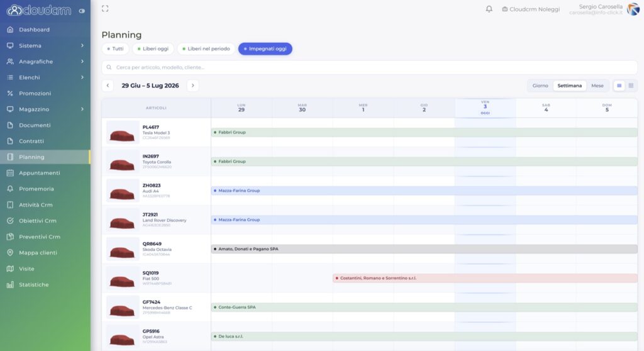Click Opel Astra car thumbnail
This screenshot has width=644, height=351.
point(123,337)
